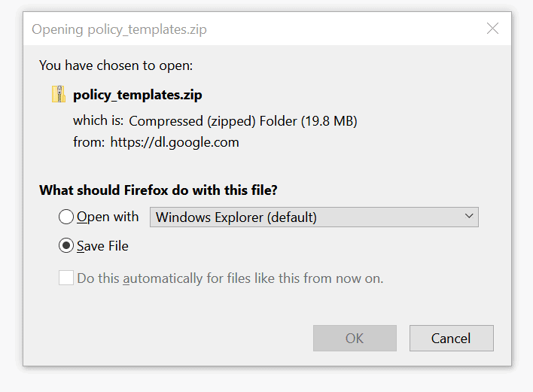
Task: Click the Open with label text
Action: 108,217
